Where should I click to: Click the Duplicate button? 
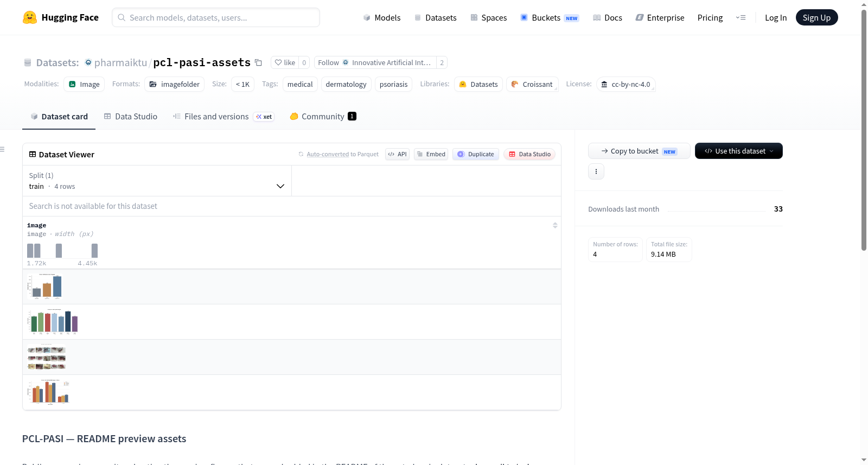pyautogui.click(x=476, y=154)
